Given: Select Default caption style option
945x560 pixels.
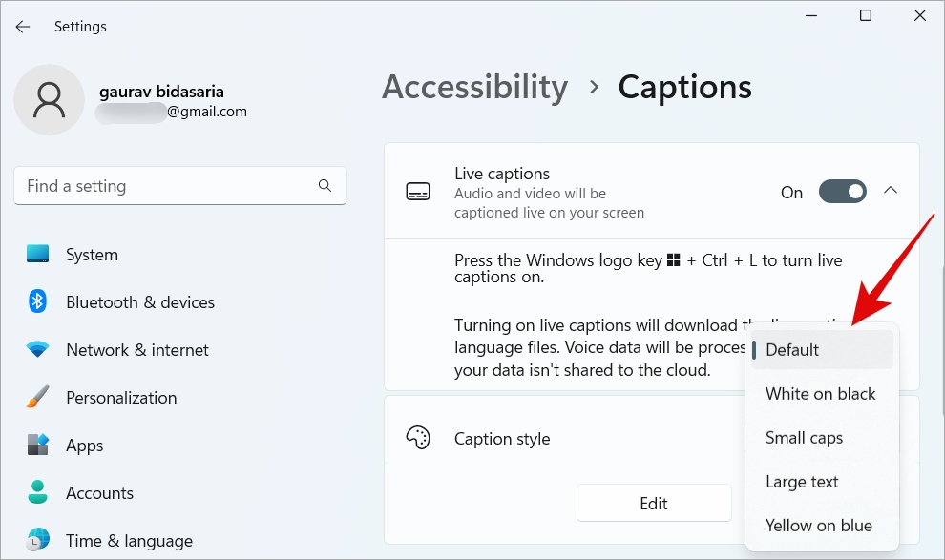Looking at the screenshot, I should pos(822,350).
